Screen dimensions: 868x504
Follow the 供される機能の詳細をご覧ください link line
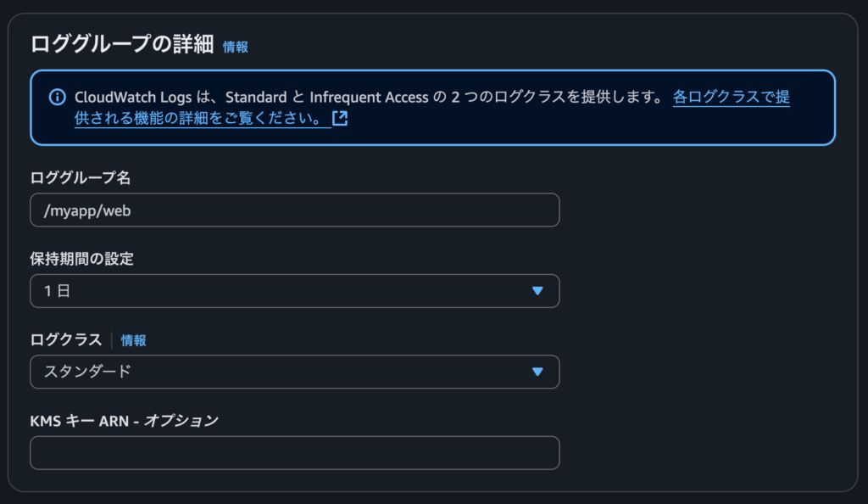pos(198,118)
